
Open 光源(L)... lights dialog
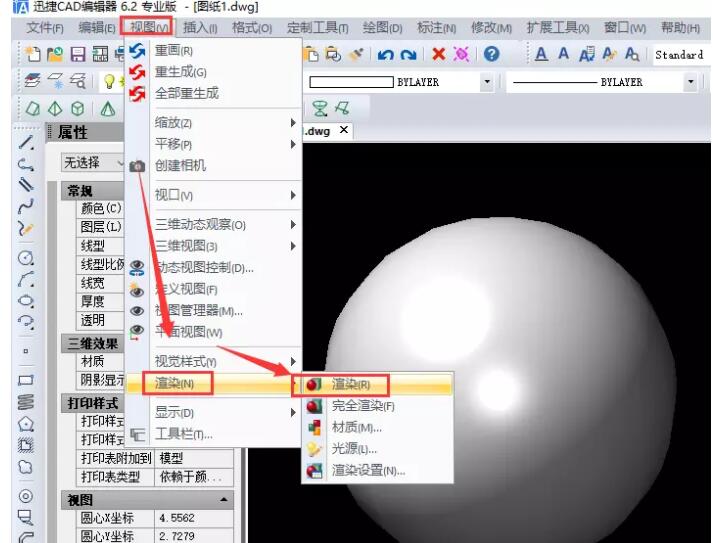[377, 449]
